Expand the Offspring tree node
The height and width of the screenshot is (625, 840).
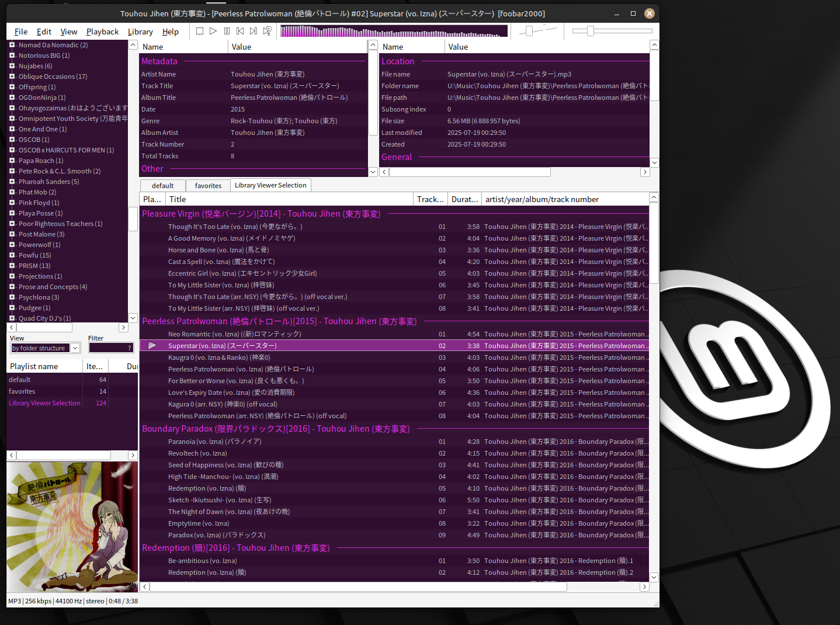click(x=12, y=87)
